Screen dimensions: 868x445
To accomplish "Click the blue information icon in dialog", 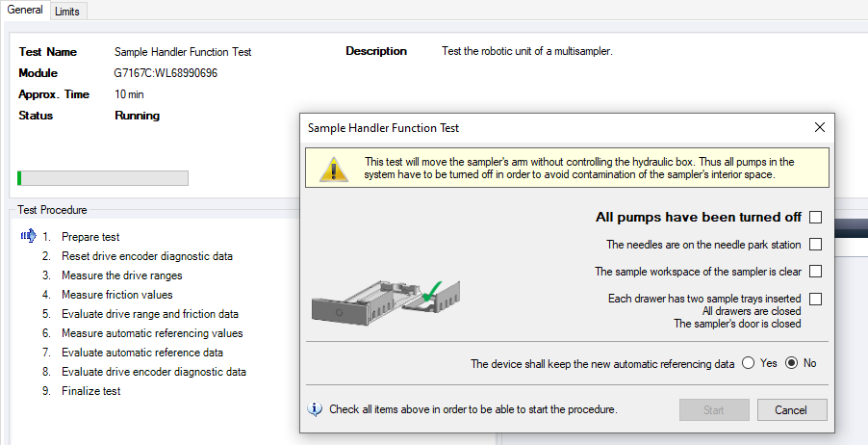I will pos(315,408).
